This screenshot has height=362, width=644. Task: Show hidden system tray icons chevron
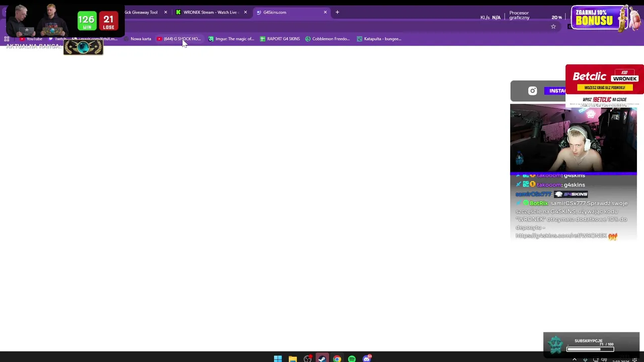tap(575, 359)
